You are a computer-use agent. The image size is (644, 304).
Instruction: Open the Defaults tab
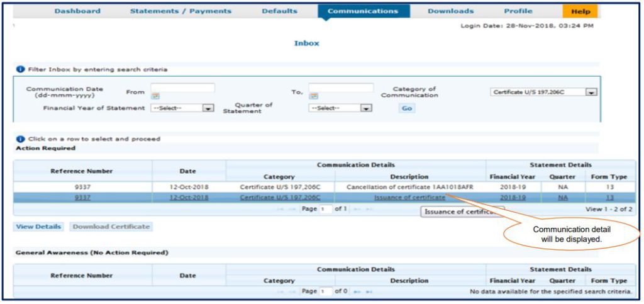coord(279,11)
